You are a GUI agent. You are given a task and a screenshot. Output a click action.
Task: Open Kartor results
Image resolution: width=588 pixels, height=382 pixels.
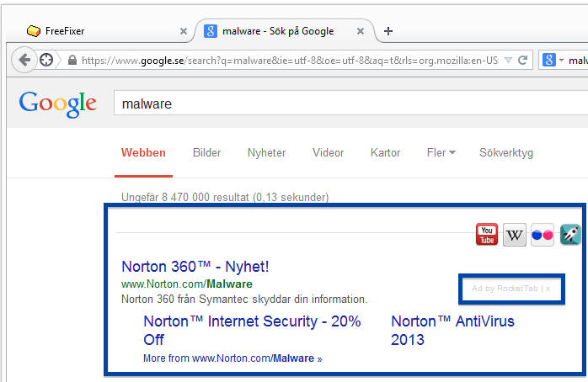[385, 153]
